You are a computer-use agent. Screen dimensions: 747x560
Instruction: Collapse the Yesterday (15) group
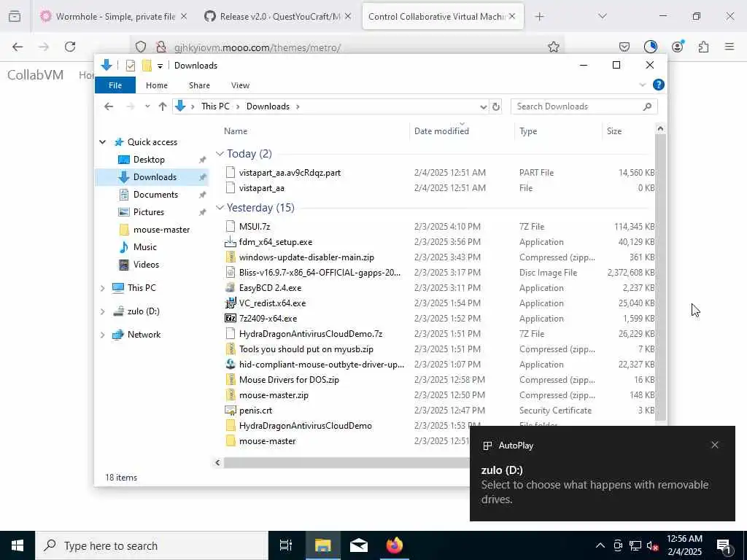220,208
